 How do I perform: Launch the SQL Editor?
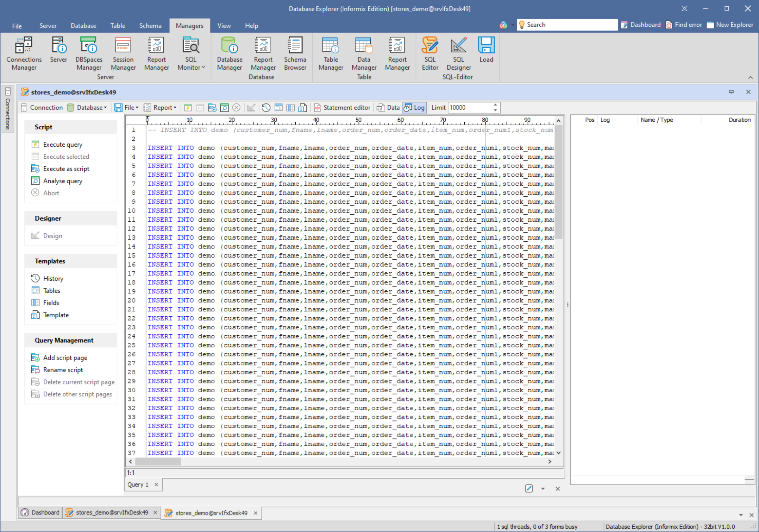pos(430,54)
